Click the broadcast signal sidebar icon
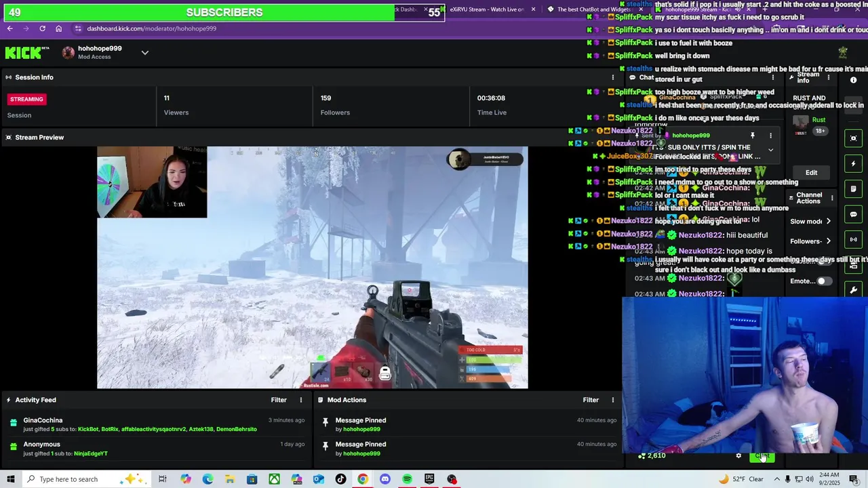The height and width of the screenshot is (488, 868). point(854,239)
